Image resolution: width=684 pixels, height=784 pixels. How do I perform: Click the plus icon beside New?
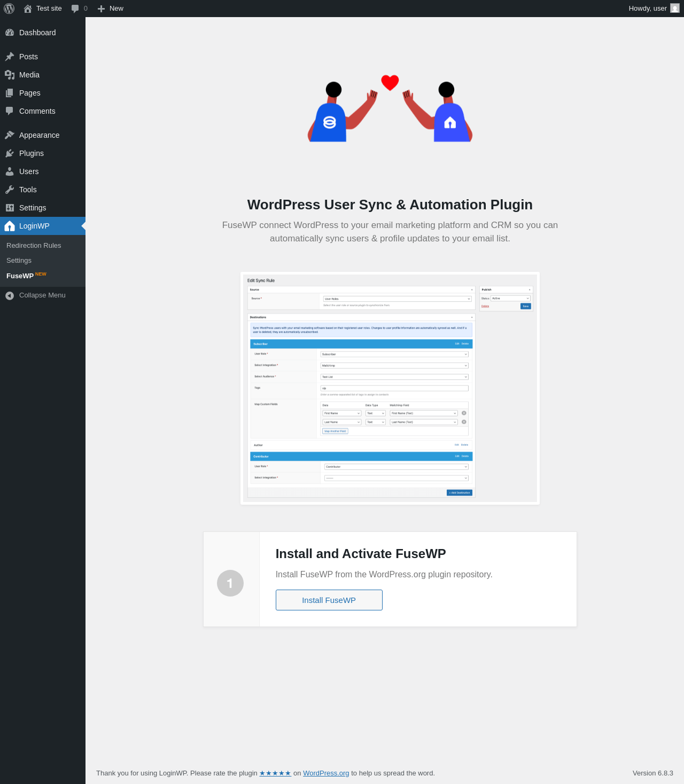pos(101,9)
